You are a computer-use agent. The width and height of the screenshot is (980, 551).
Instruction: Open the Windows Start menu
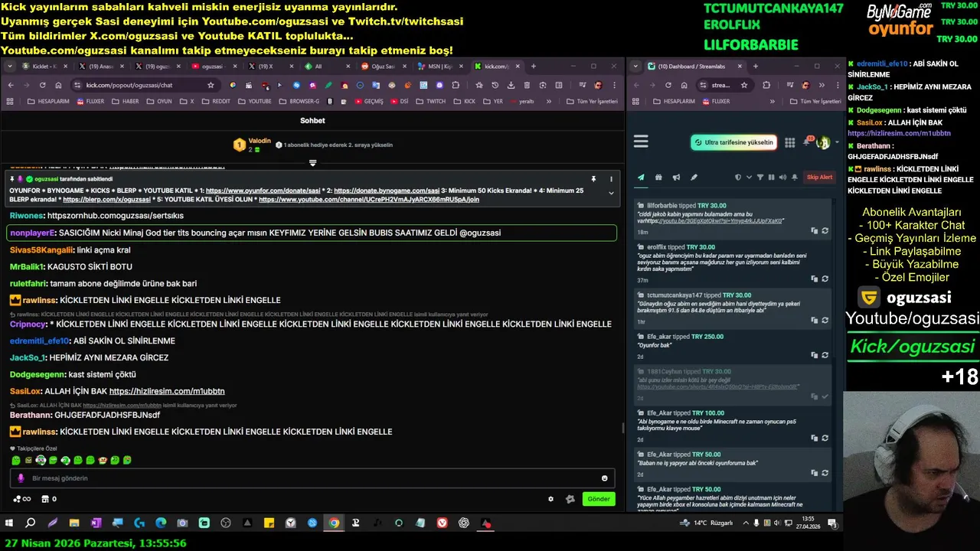coord(9,523)
